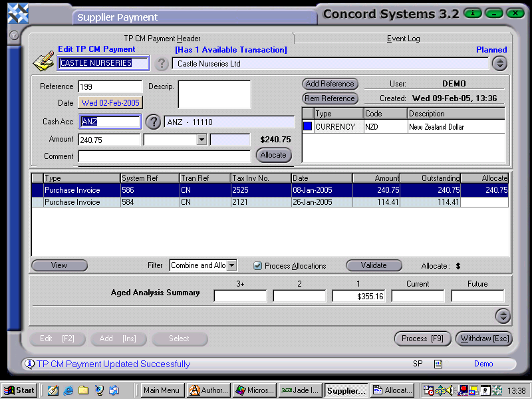Open Internet Explorer from quick launch
Screen dimensions: 532x399
tap(68, 390)
